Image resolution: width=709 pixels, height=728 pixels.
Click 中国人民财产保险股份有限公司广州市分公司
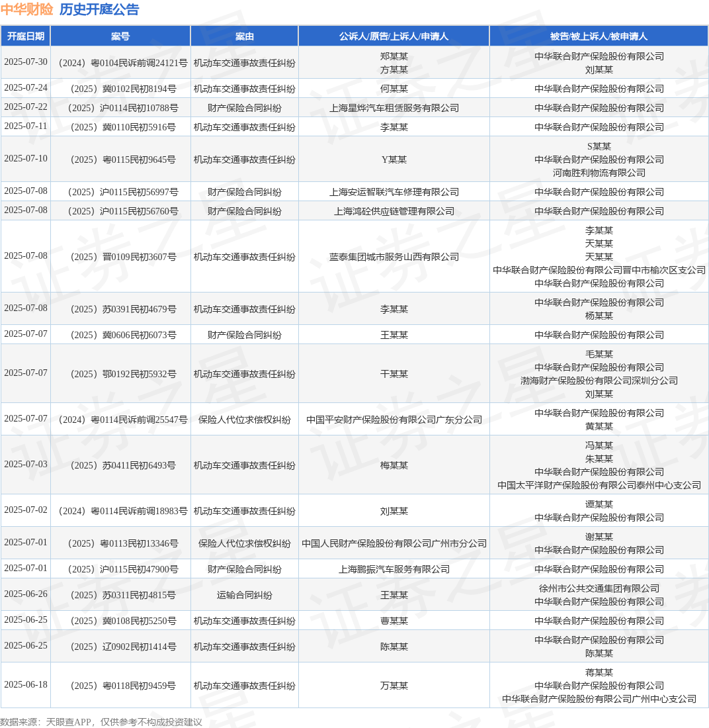394,543
